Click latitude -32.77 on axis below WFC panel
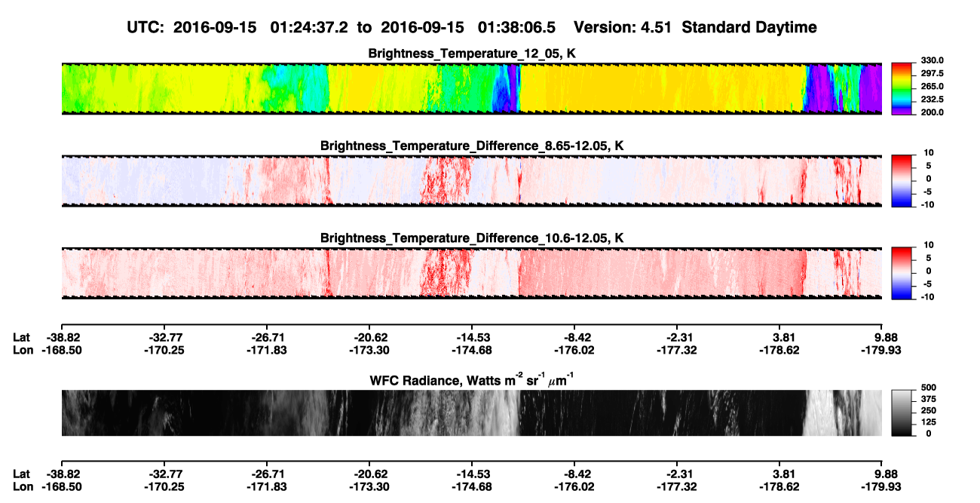980x503 pixels. [164, 474]
